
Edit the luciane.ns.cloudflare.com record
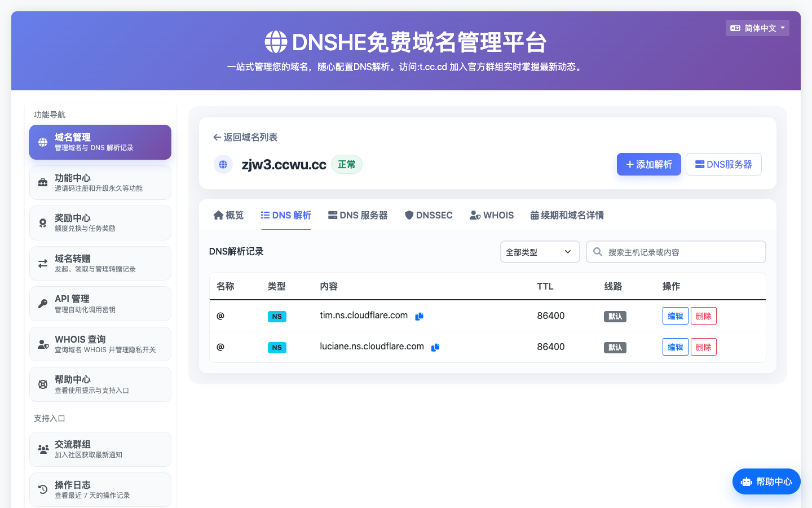pyautogui.click(x=675, y=347)
